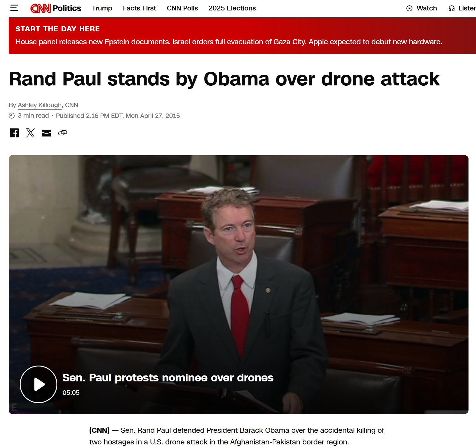The image size is (476, 448).
Task: Copy the article link
Action: point(63,133)
